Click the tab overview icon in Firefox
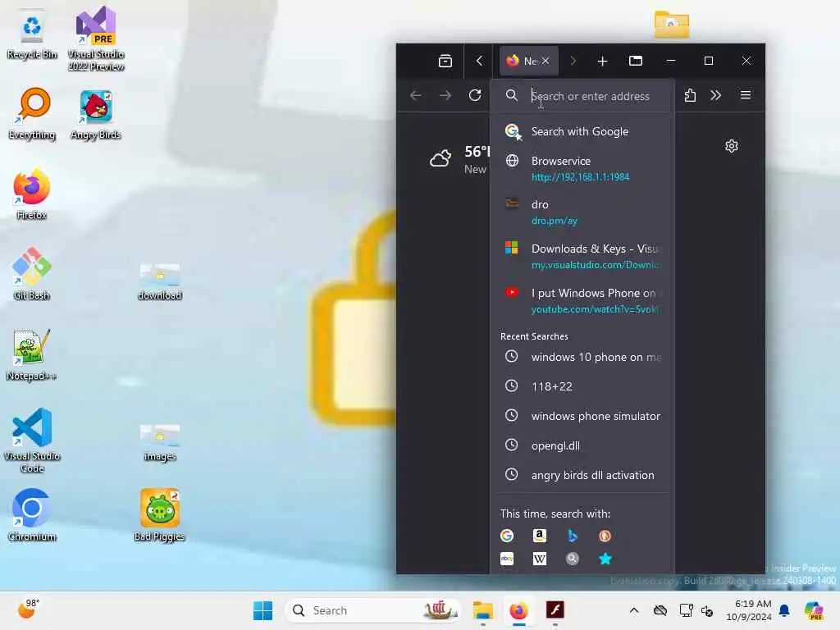This screenshot has width=840, height=630. coord(636,61)
